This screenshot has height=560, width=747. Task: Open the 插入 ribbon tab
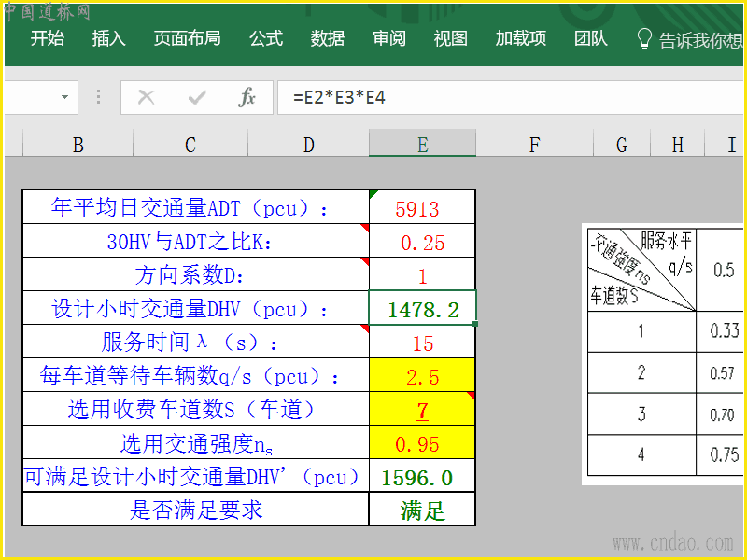click(x=108, y=38)
